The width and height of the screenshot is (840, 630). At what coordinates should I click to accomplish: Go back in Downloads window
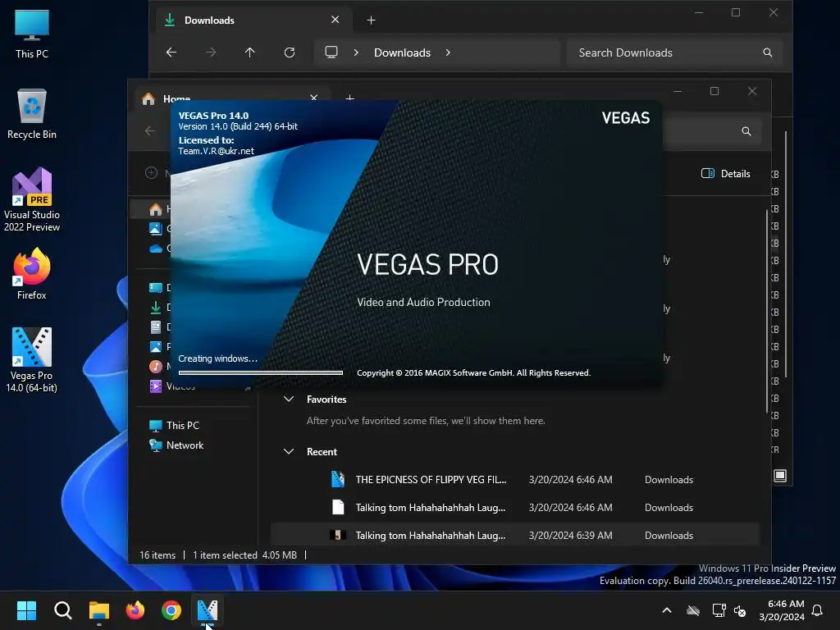click(171, 52)
